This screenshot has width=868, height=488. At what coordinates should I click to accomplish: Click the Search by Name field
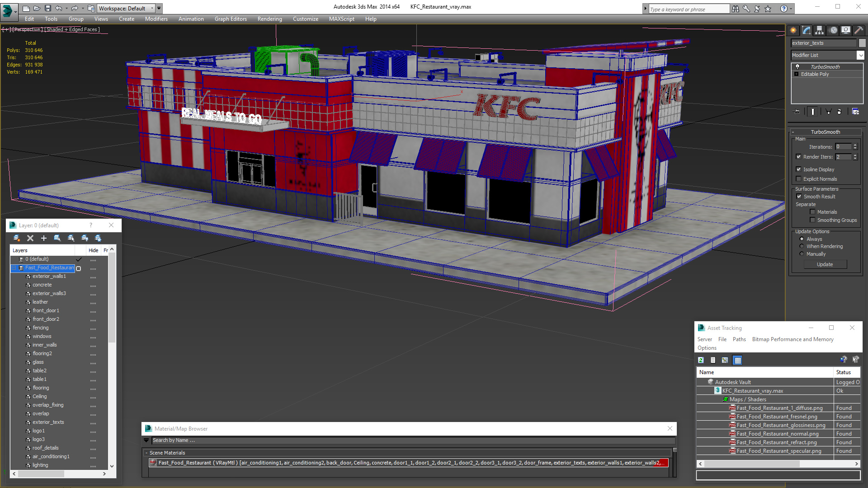coord(413,441)
